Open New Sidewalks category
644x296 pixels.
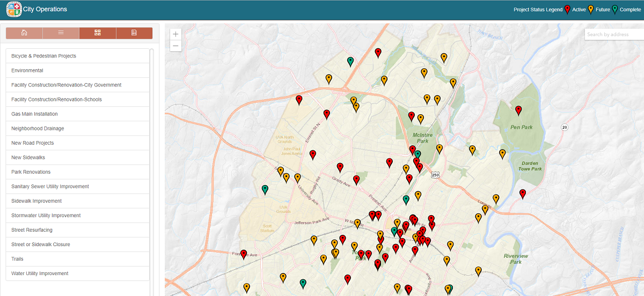77,157
